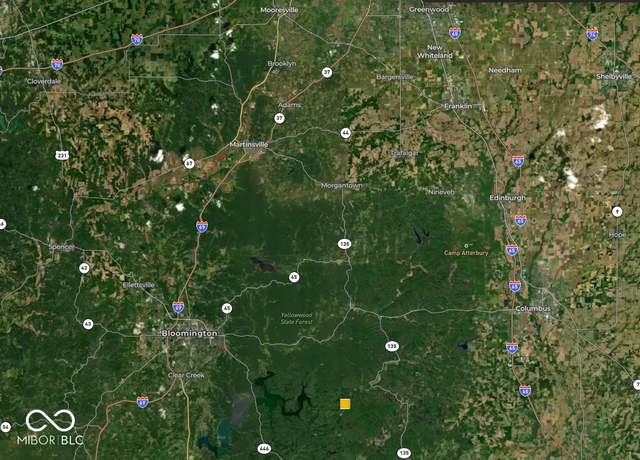This screenshot has width=640, height=460.
Task: Click the yellow property marker square
Action: [345, 404]
